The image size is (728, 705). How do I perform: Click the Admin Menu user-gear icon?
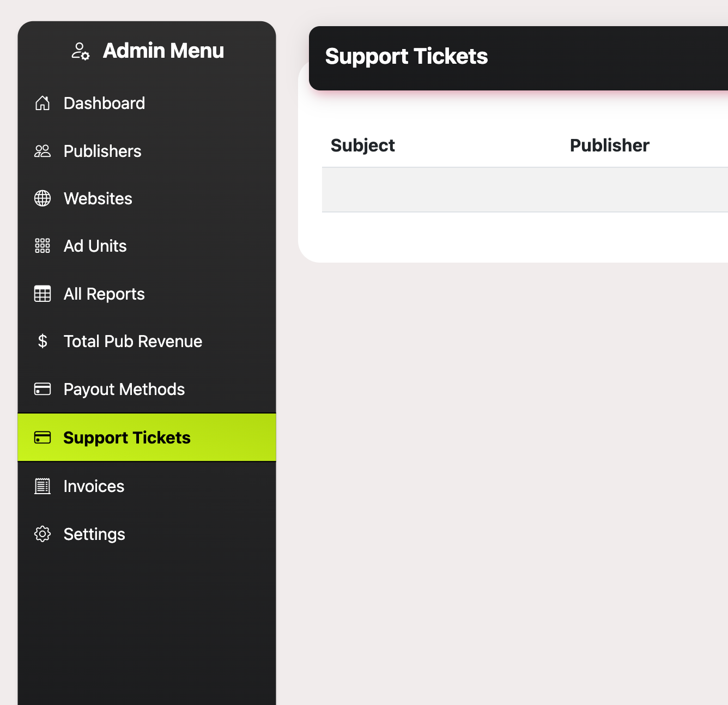coord(81,51)
